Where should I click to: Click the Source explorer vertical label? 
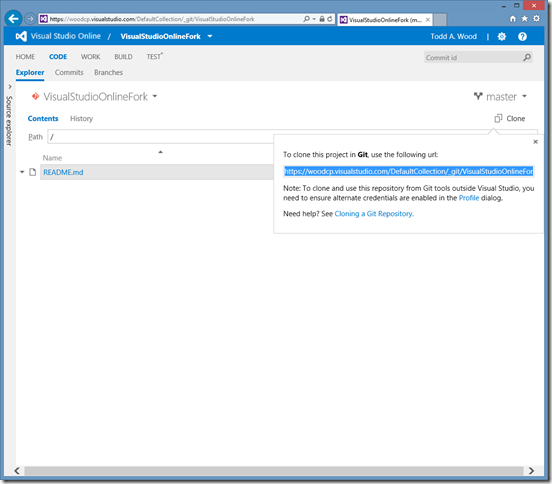point(10,121)
